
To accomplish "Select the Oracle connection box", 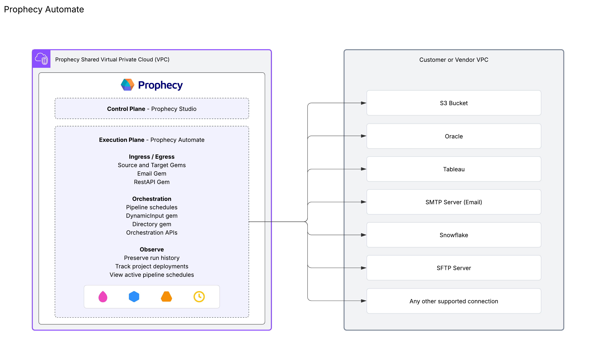I will coord(454,136).
